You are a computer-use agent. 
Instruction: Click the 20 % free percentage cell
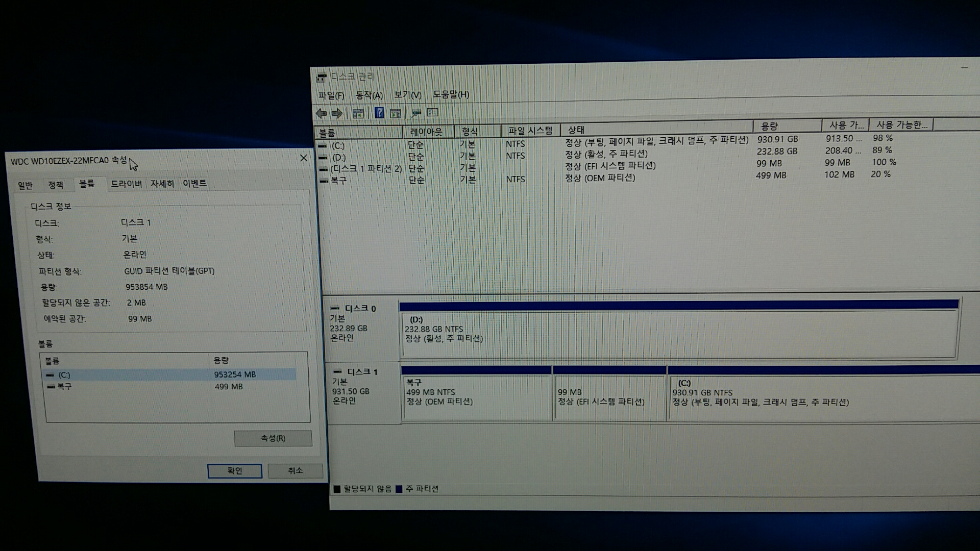click(881, 174)
